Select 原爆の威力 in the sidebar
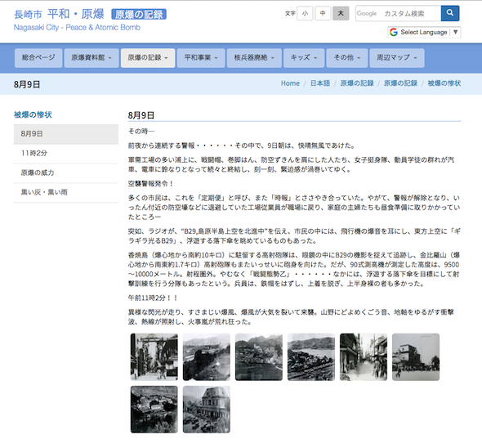 (x=66, y=173)
